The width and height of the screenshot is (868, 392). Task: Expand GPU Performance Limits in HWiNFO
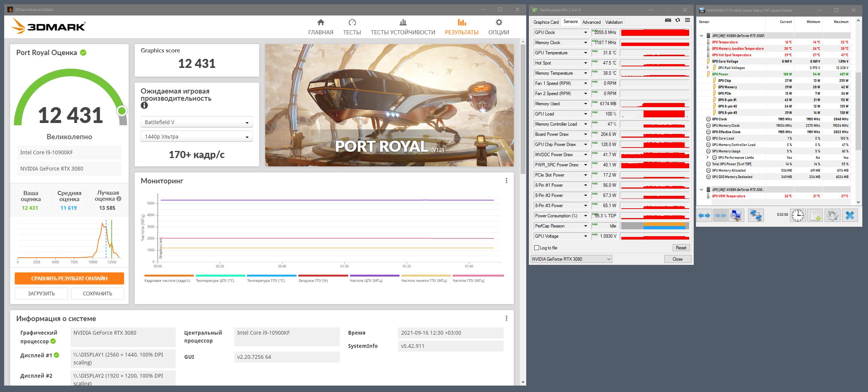tap(708, 158)
